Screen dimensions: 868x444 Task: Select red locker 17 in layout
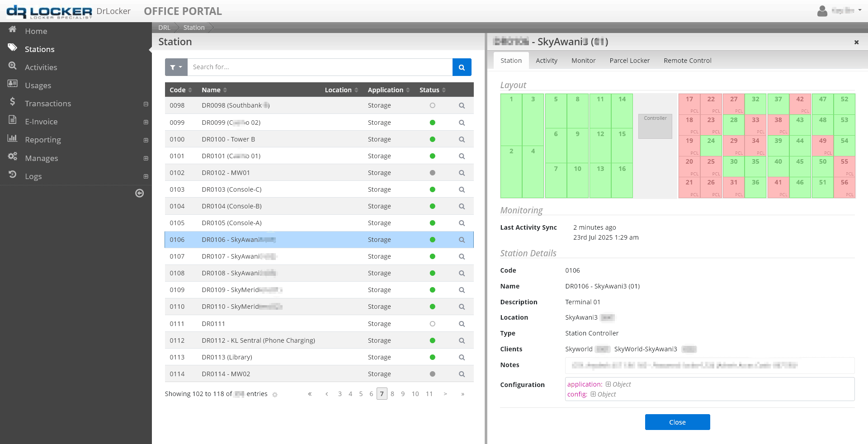coord(689,104)
